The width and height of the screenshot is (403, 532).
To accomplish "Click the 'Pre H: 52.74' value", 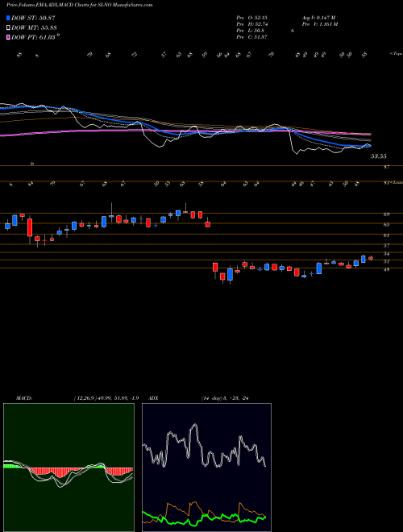I will pyautogui.click(x=252, y=24).
